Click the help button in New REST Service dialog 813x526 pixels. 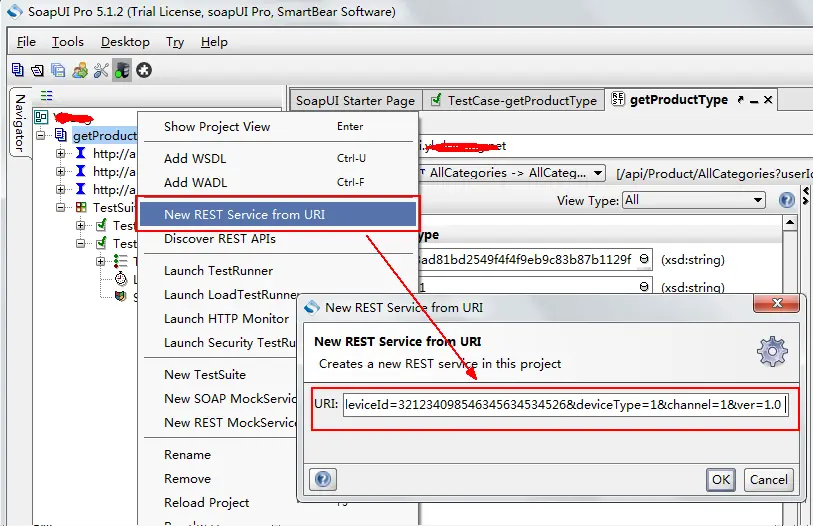click(323, 479)
